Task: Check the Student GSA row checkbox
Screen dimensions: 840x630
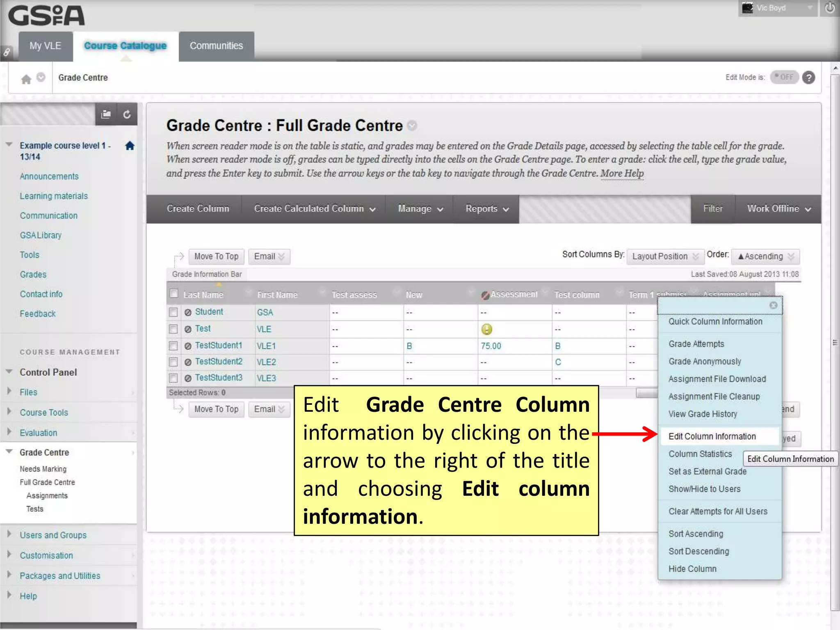Action: tap(173, 313)
